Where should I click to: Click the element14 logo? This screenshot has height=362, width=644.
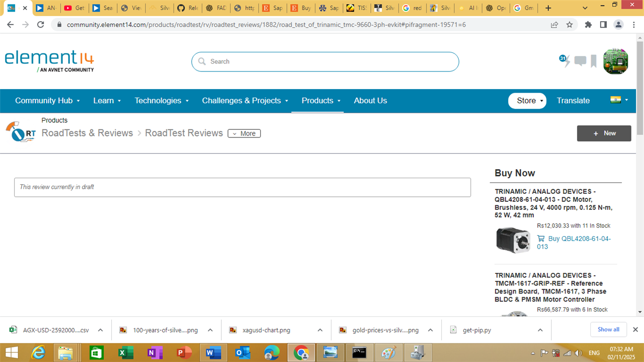tap(49, 61)
